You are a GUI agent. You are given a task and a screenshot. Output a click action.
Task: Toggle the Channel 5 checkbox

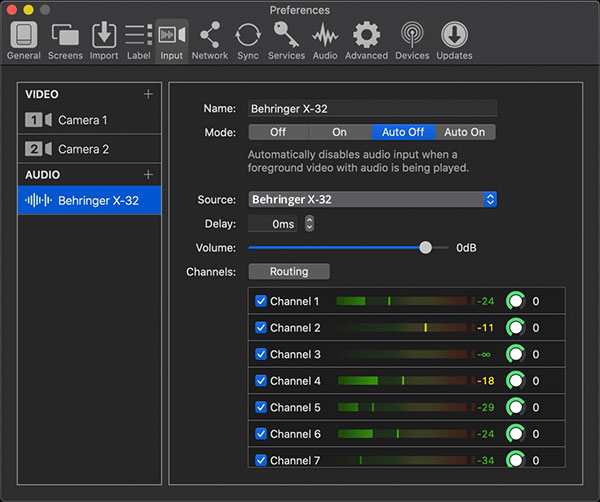tap(261, 407)
